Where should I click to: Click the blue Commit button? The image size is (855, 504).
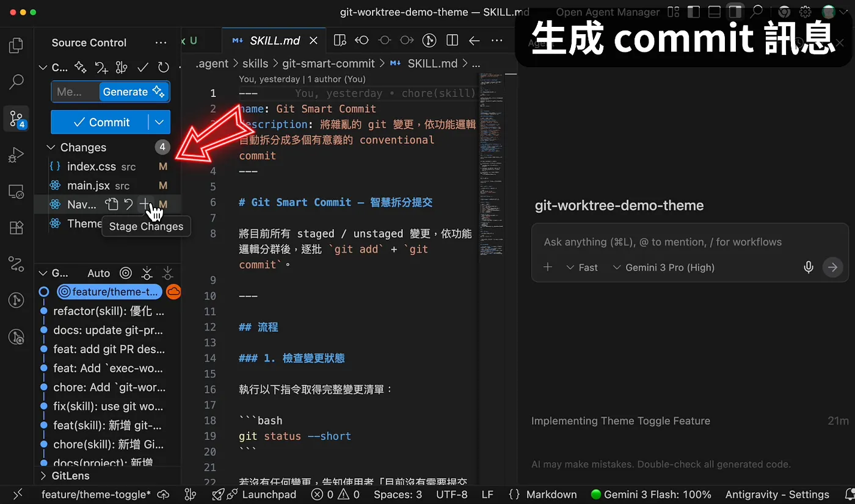[100, 122]
